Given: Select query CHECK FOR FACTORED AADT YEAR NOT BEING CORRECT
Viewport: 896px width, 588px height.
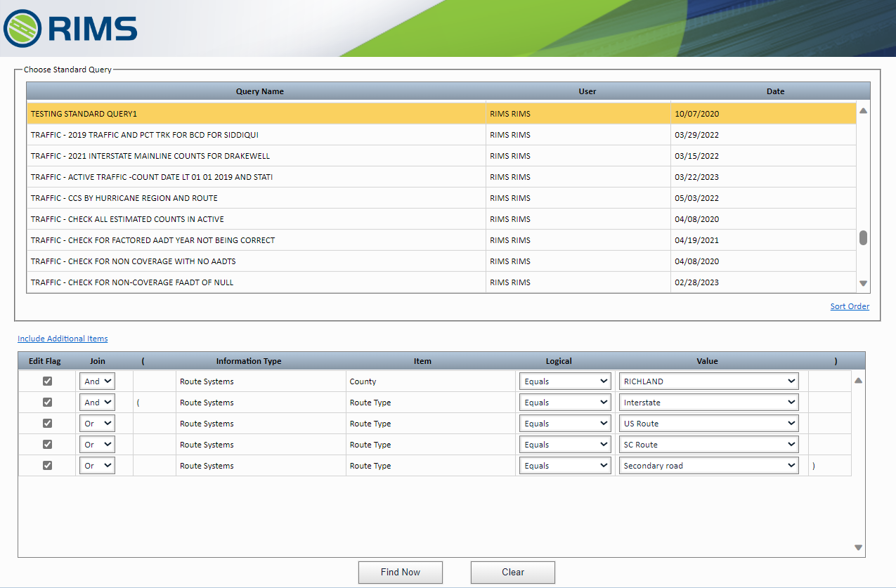Looking at the screenshot, I should pyautogui.click(x=441, y=240).
